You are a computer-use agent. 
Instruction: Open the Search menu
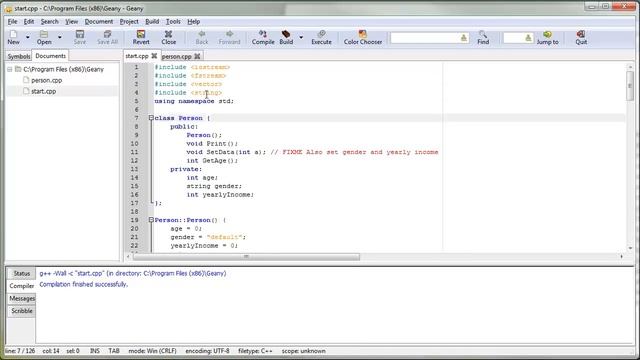(x=49, y=21)
